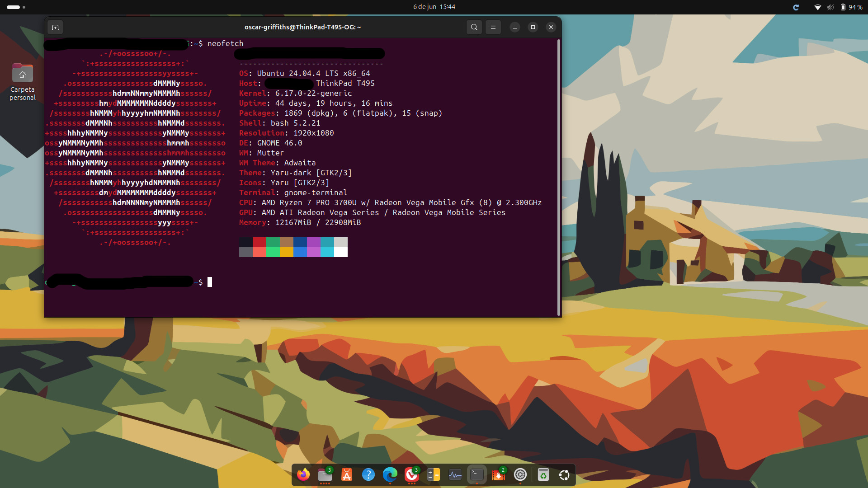Show Applications with the Ubuntu logo button
The image size is (868, 488).
pyautogui.click(x=564, y=474)
